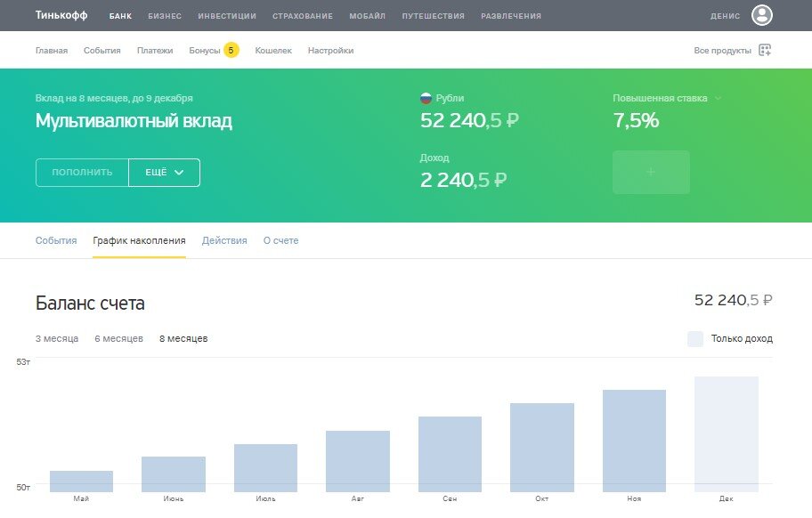Click the Денис user name
Screen dimensions: 812x518
pyautogui.click(x=725, y=16)
